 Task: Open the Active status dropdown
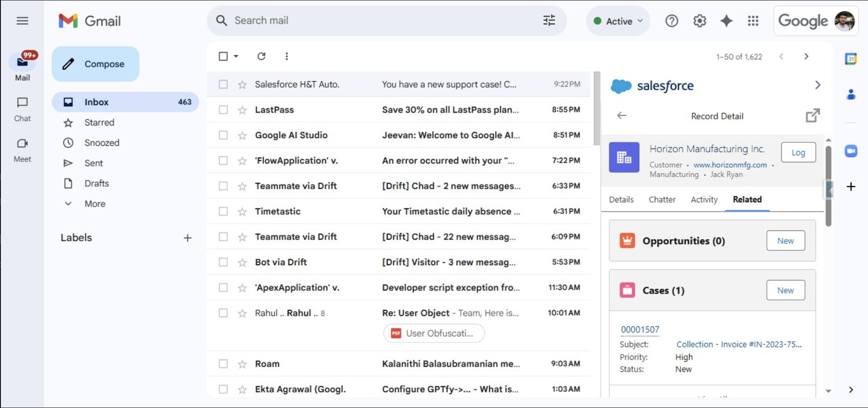[618, 21]
